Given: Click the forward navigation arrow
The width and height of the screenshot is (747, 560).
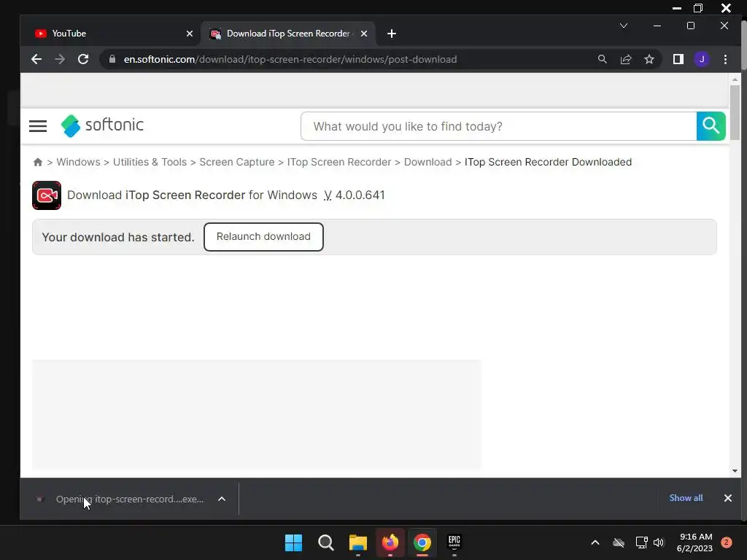Looking at the screenshot, I should point(60,59).
